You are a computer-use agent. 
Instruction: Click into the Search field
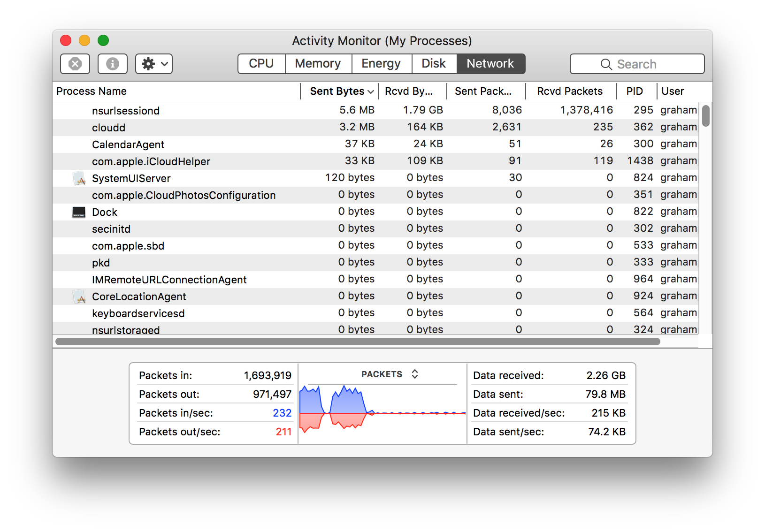pos(637,64)
